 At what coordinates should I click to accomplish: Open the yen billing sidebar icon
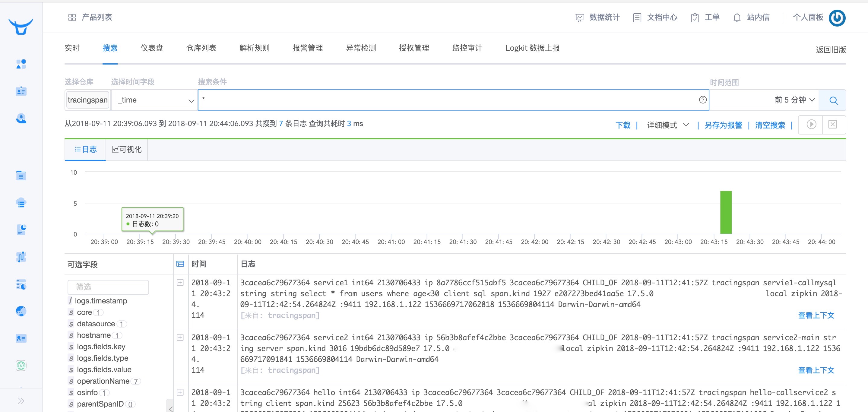pos(21,118)
